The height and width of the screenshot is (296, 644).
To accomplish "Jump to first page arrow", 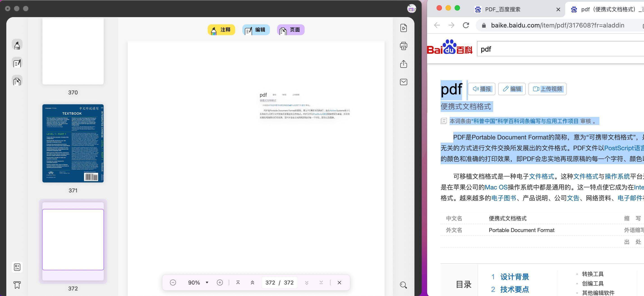I will click(238, 282).
